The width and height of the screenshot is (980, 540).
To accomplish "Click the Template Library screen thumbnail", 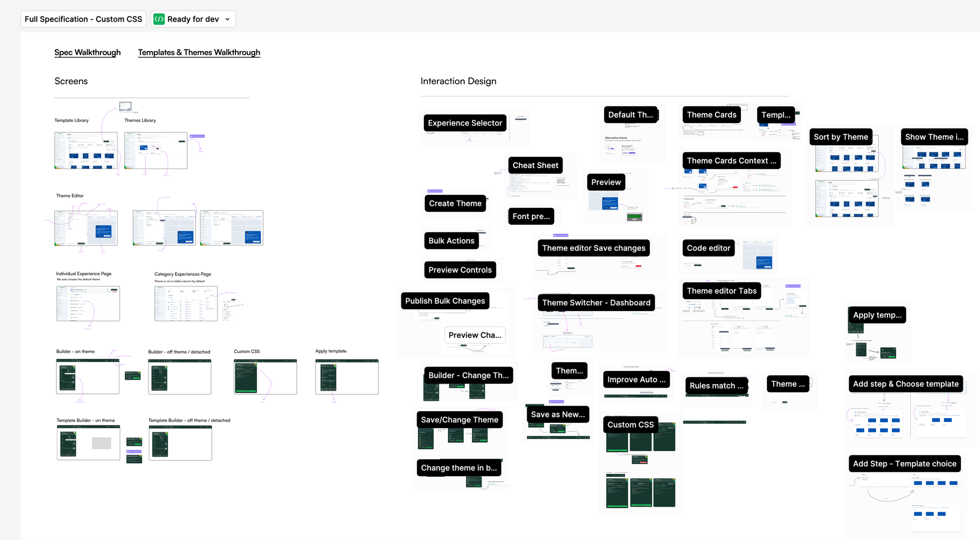I will pyautogui.click(x=86, y=150).
